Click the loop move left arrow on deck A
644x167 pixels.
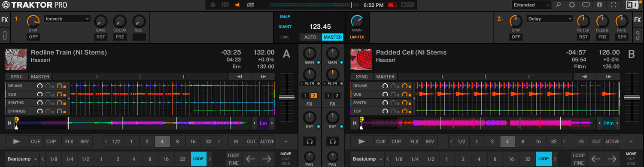251,159
